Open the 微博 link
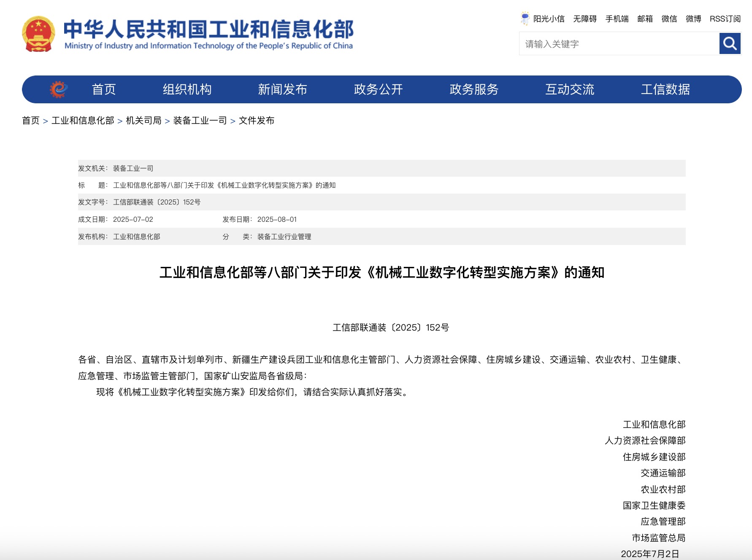The height and width of the screenshot is (560, 752). 693,19
